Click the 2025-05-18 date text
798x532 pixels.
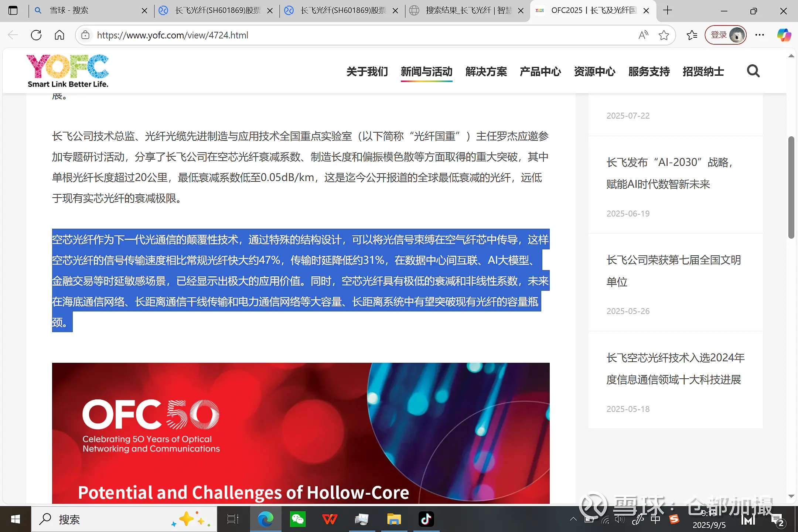tap(628, 409)
